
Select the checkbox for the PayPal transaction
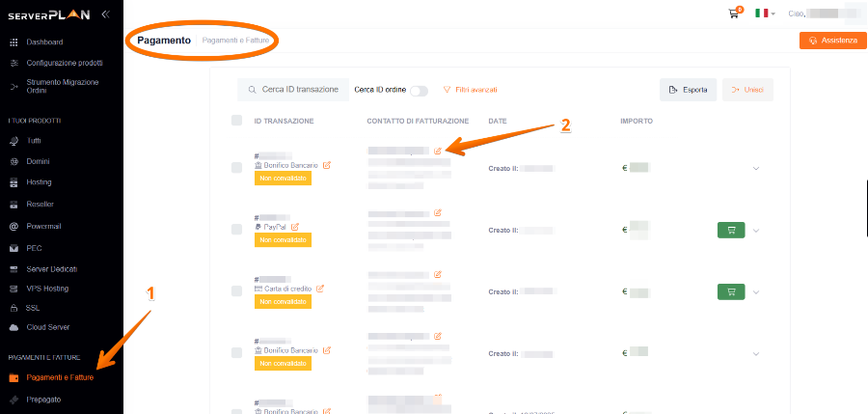[236, 230]
